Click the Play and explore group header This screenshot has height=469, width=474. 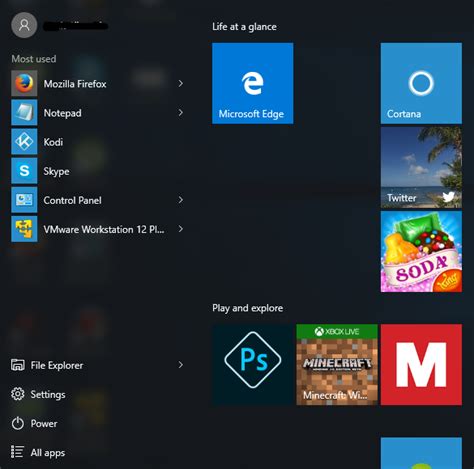coord(248,308)
